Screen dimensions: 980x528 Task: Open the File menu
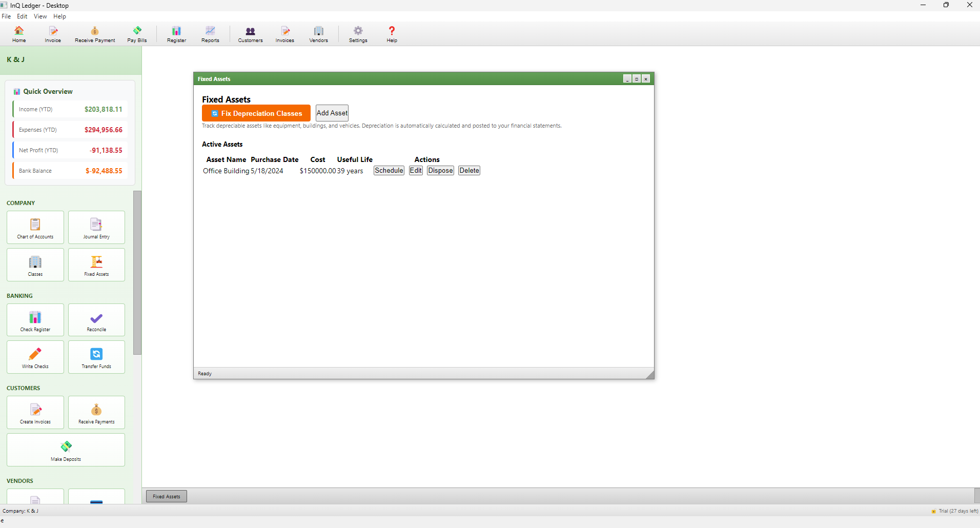pos(6,16)
